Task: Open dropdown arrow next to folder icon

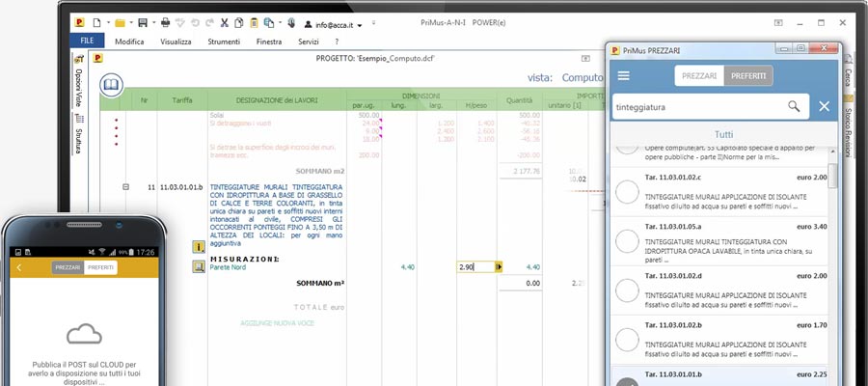Action: [131, 24]
